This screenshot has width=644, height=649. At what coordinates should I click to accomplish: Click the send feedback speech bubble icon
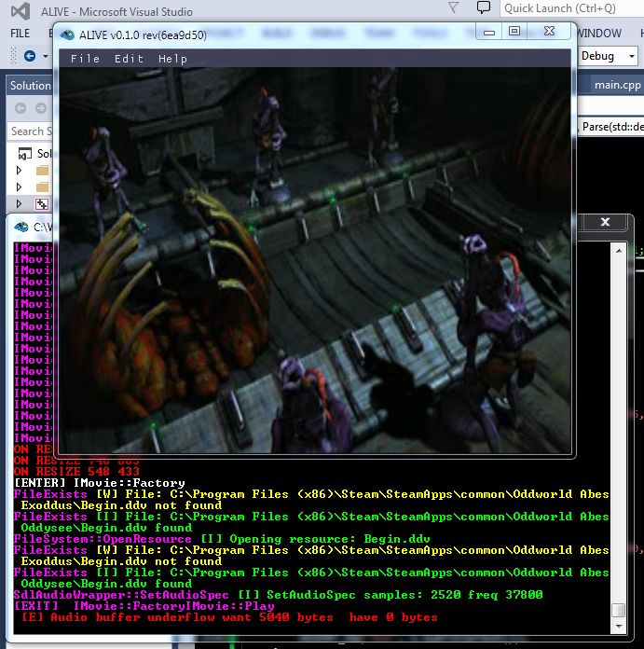tap(484, 8)
